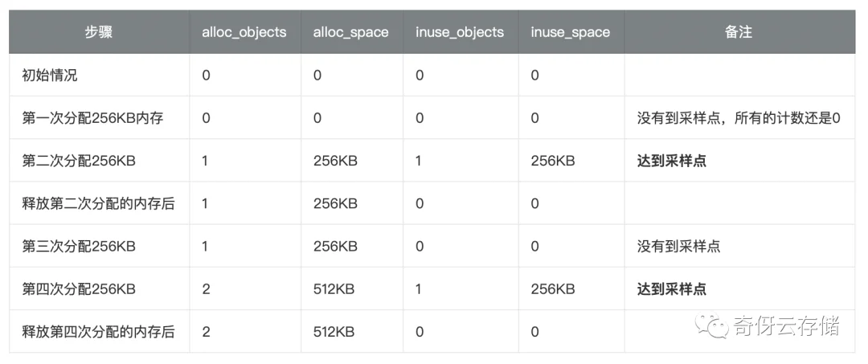Click the bold 达到采样点 note for second allocation
868x364 pixels.
[671, 161]
